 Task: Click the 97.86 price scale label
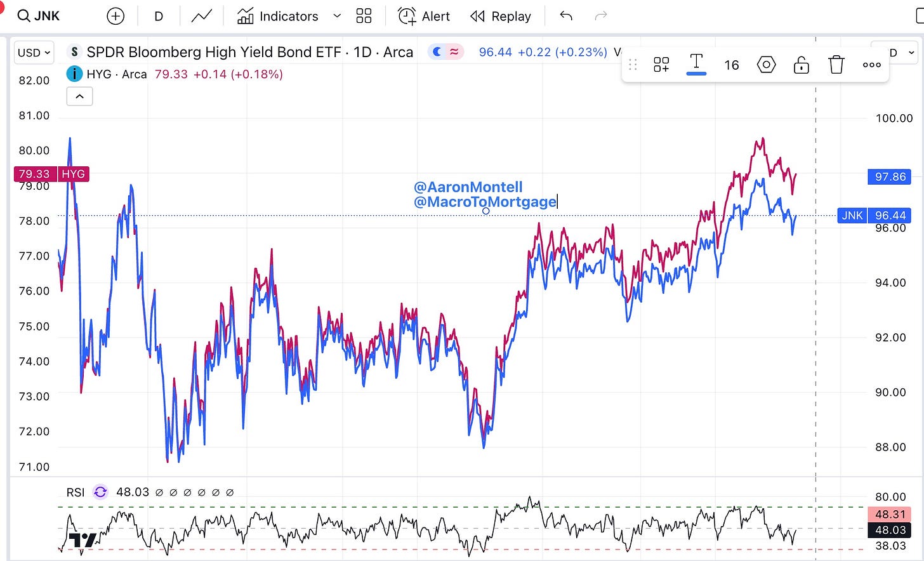point(890,176)
